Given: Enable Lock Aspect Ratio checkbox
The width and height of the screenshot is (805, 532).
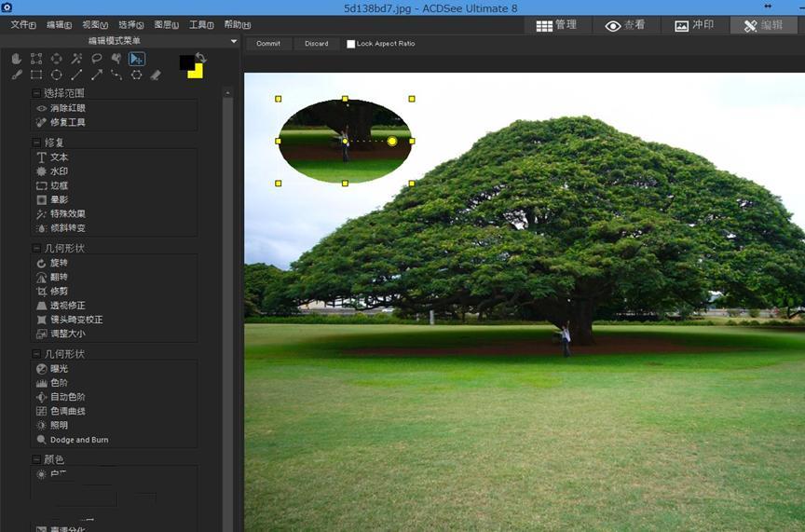Looking at the screenshot, I should (x=351, y=44).
